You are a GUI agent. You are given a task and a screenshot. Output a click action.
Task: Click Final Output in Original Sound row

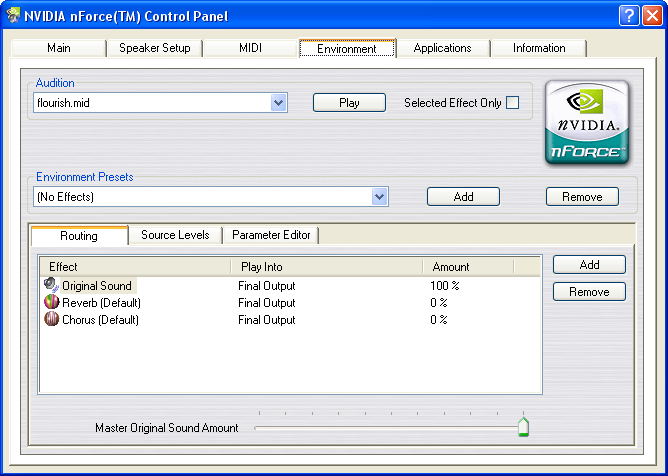tap(267, 286)
